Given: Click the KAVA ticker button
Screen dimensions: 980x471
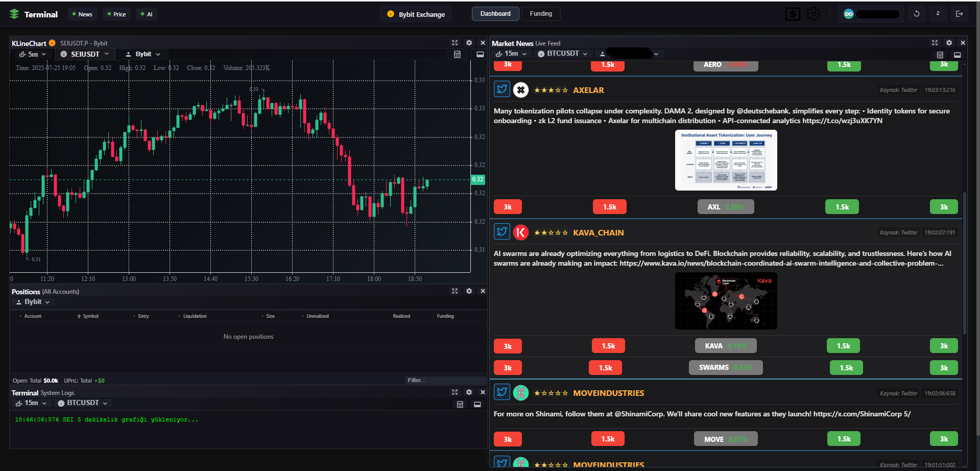Looking at the screenshot, I should point(726,346).
